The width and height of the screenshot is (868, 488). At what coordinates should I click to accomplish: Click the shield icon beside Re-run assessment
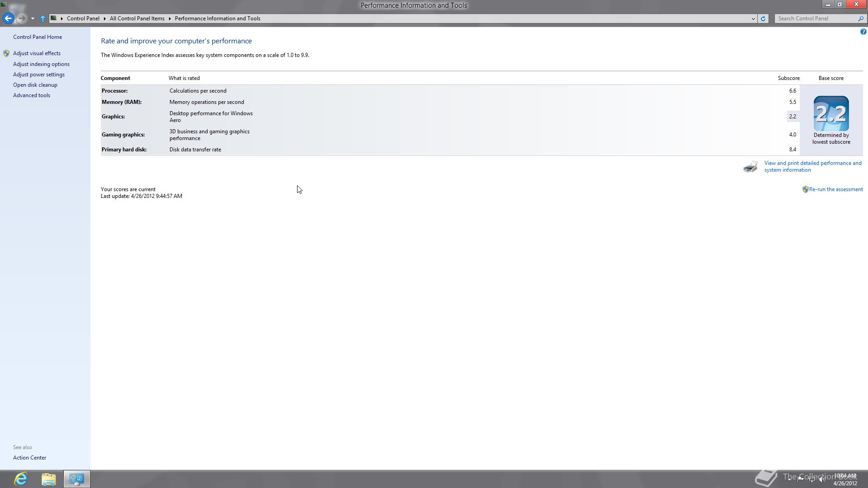[x=805, y=189]
